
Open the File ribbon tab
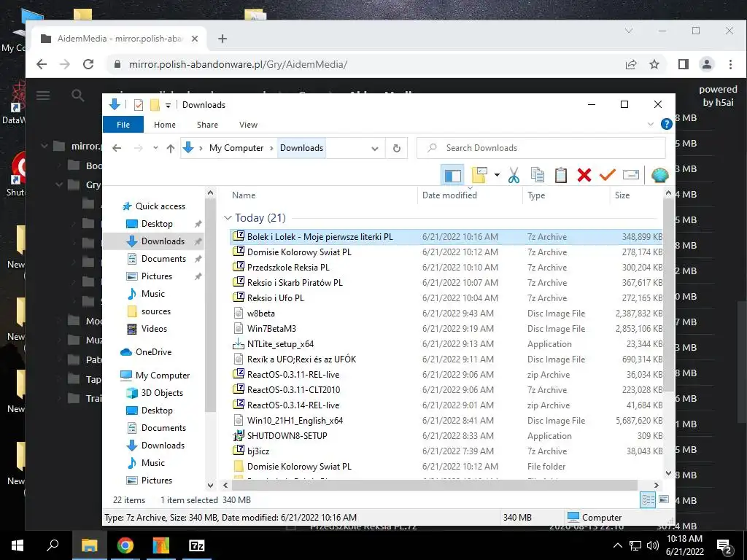pos(123,125)
